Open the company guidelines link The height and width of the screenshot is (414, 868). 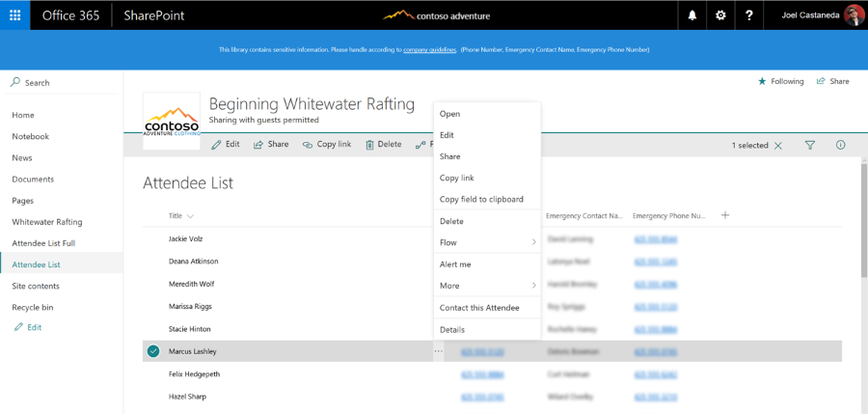coord(429,50)
